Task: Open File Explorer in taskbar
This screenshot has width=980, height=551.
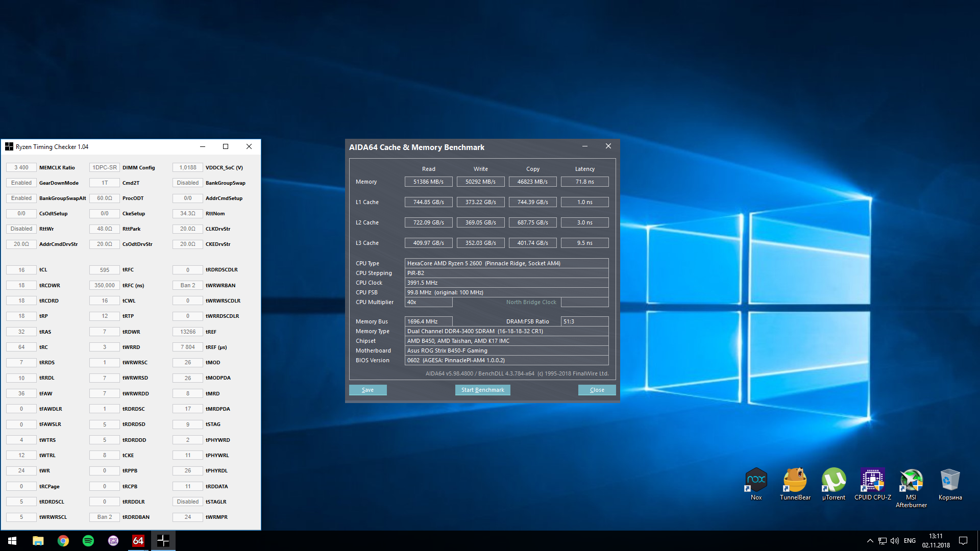Action: pos(38,541)
